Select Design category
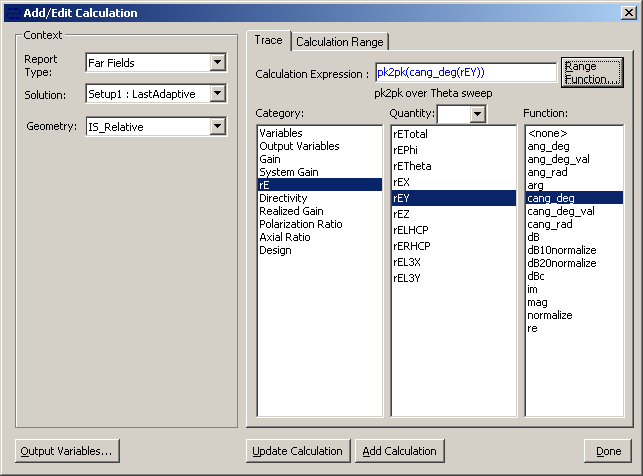 tap(320, 250)
